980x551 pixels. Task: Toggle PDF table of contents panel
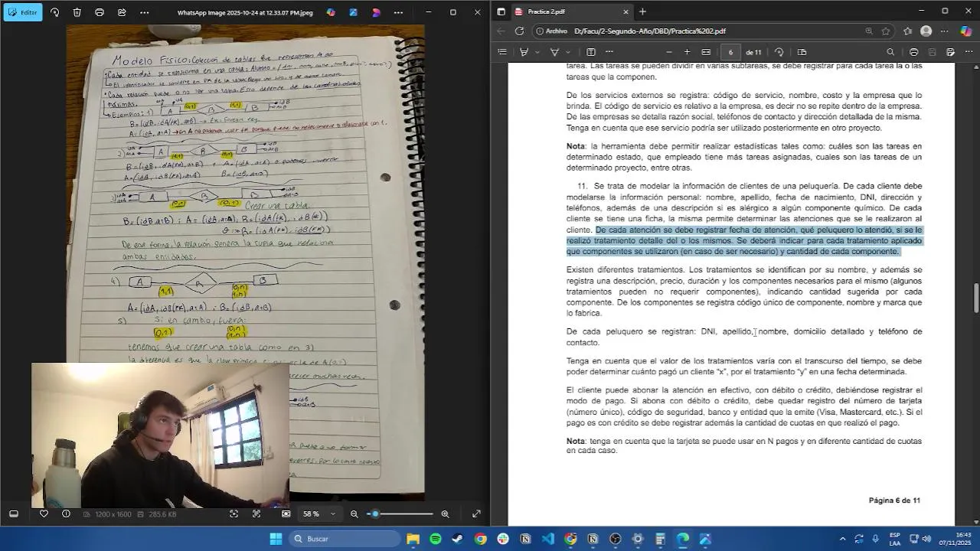click(501, 52)
